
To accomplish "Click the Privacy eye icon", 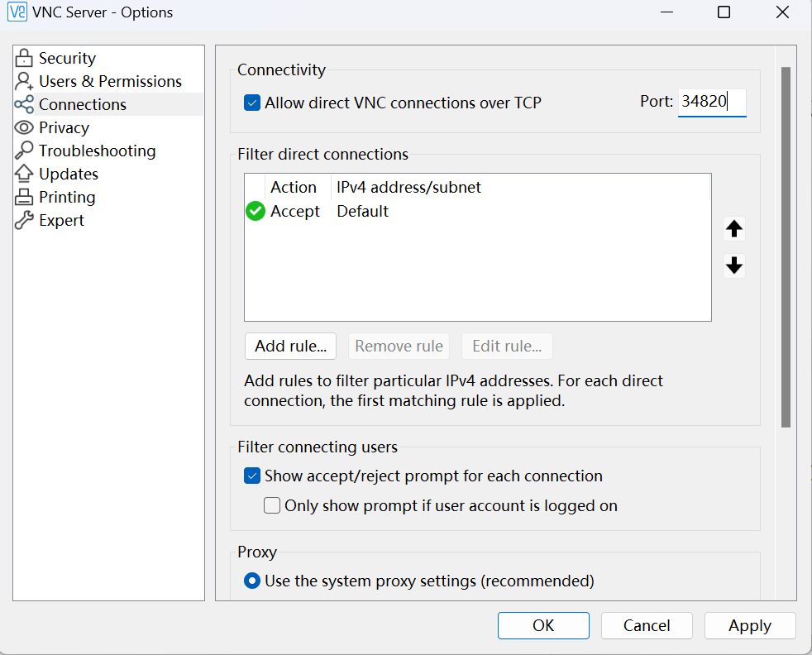I will 24,127.
